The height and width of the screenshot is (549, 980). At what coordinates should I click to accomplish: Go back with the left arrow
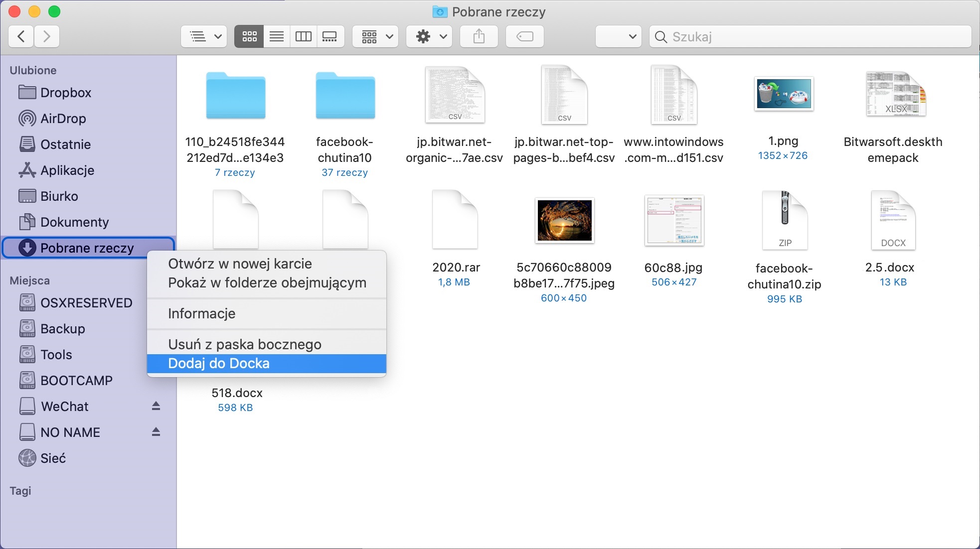[21, 36]
